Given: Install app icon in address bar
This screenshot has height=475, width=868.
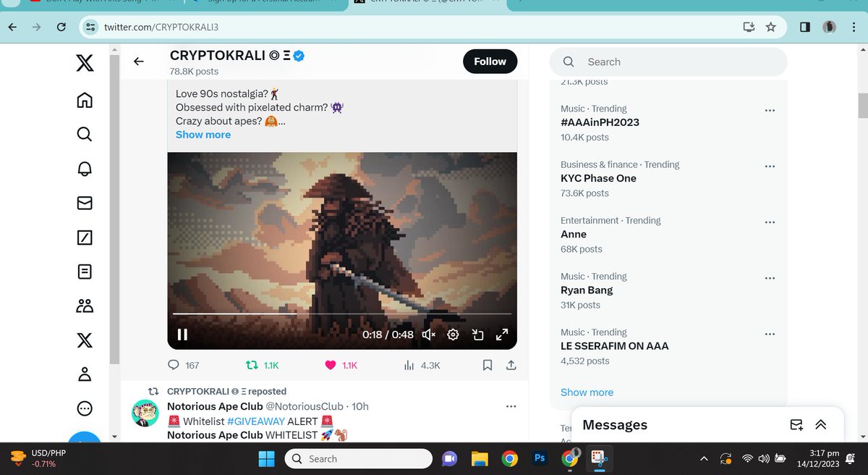Looking at the screenshot, I should (x=749, y=27).
